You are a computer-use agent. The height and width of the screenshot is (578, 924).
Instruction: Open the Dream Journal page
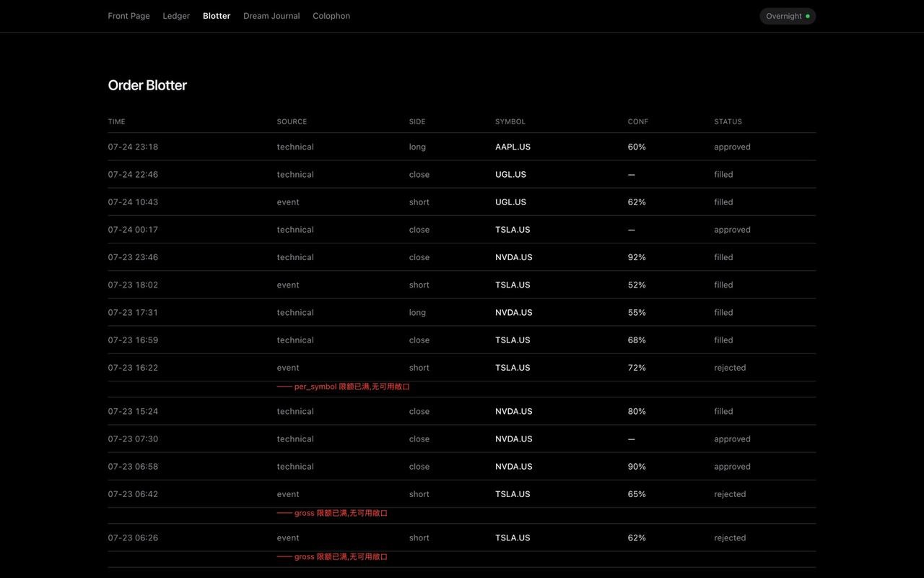(271, 16)
